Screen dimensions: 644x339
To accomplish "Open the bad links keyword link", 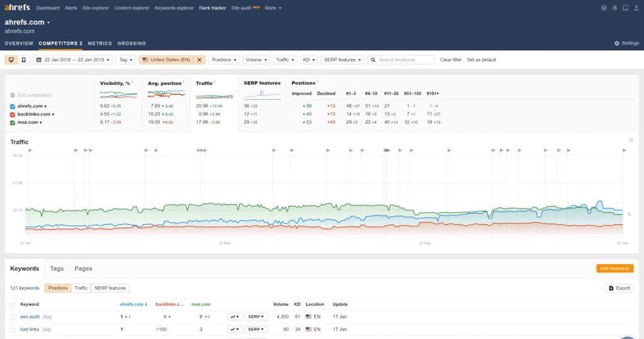I will 30,329.
